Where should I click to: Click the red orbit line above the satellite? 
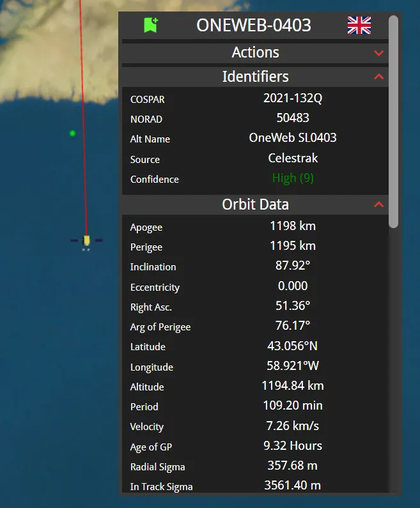point(82,128)
